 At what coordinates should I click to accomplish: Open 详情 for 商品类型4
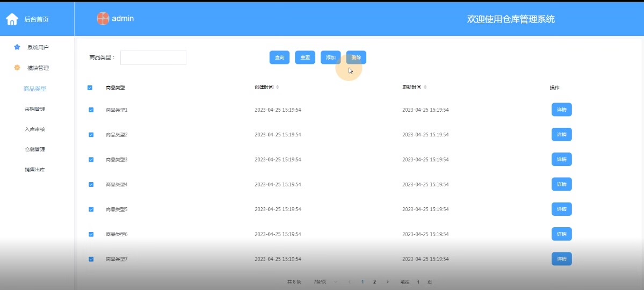click(561, 184)
